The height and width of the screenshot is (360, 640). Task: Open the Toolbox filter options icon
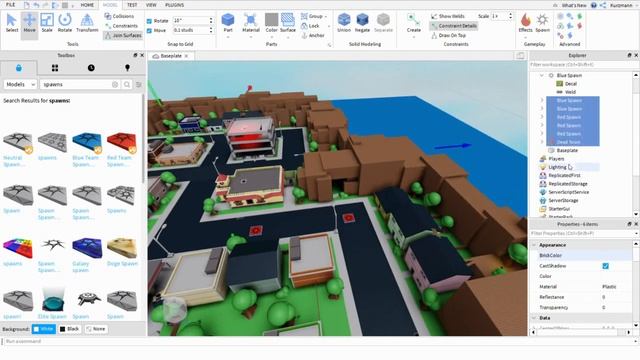click(x=139, y=84)
